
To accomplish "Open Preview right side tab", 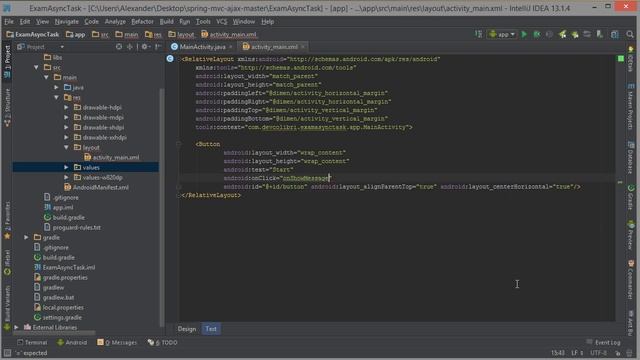I will [x=631, y=235].
